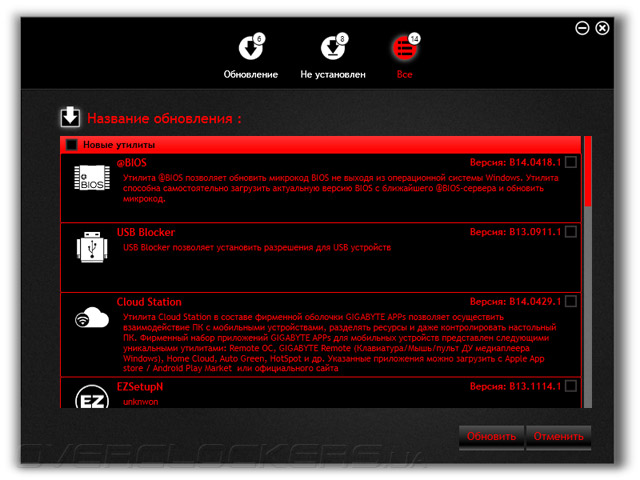Click the @BIOS description paragraph
Screen dimensions: 640x480
tap(341, 188)
